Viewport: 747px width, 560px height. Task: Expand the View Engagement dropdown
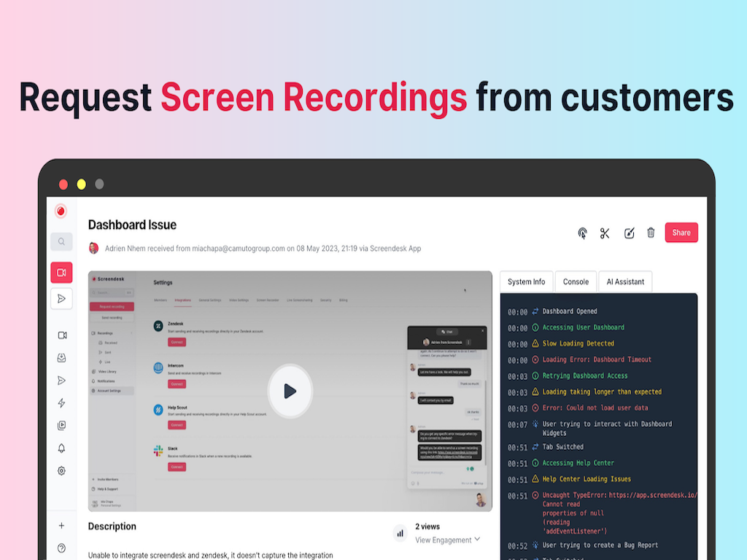tap(447, 540)
